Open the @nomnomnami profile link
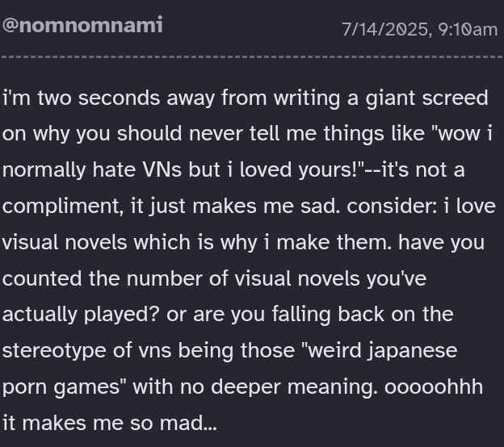This screenshot has height=447, width=504. pos(82,25)
